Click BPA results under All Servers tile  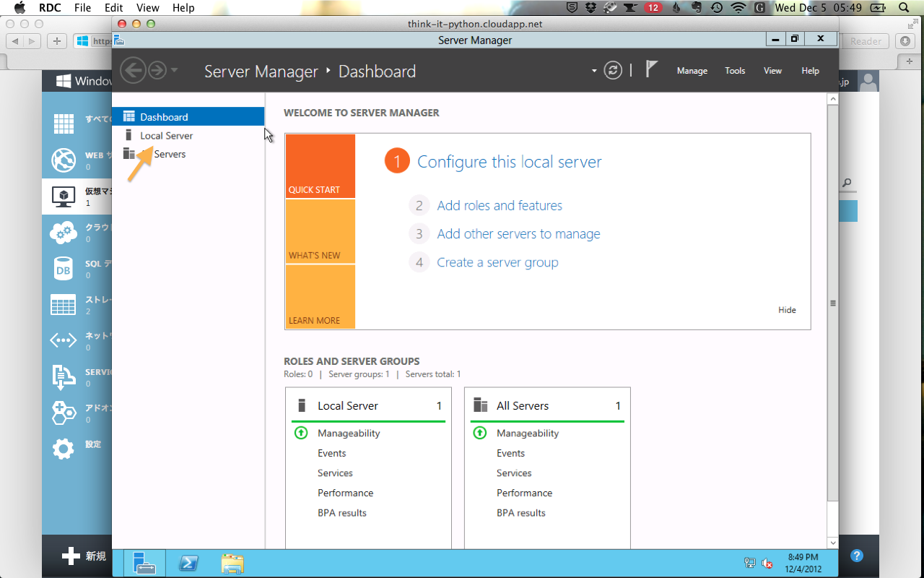coord(521,513)
